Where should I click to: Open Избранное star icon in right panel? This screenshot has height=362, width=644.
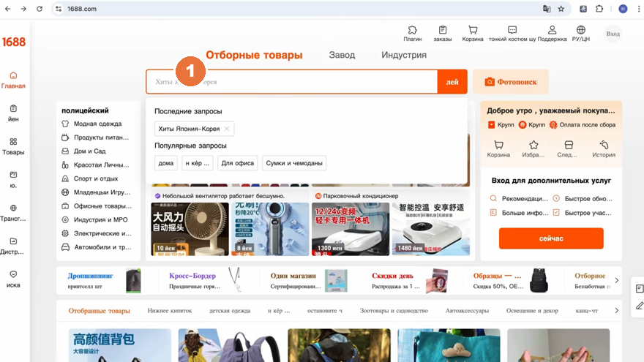point(533,149)
